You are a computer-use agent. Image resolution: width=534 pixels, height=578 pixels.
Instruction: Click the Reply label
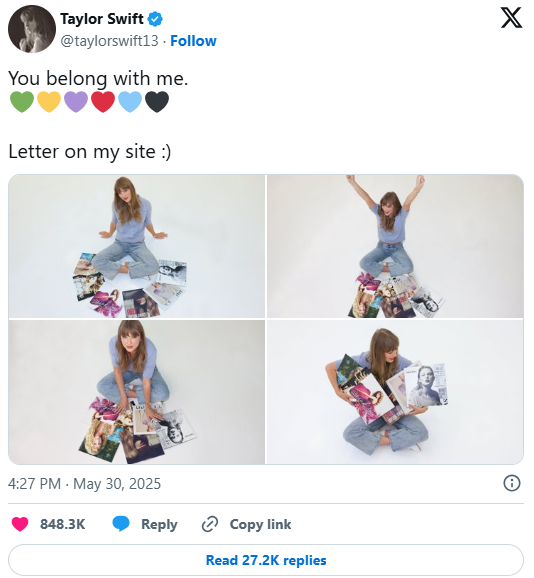click(159, 524)
